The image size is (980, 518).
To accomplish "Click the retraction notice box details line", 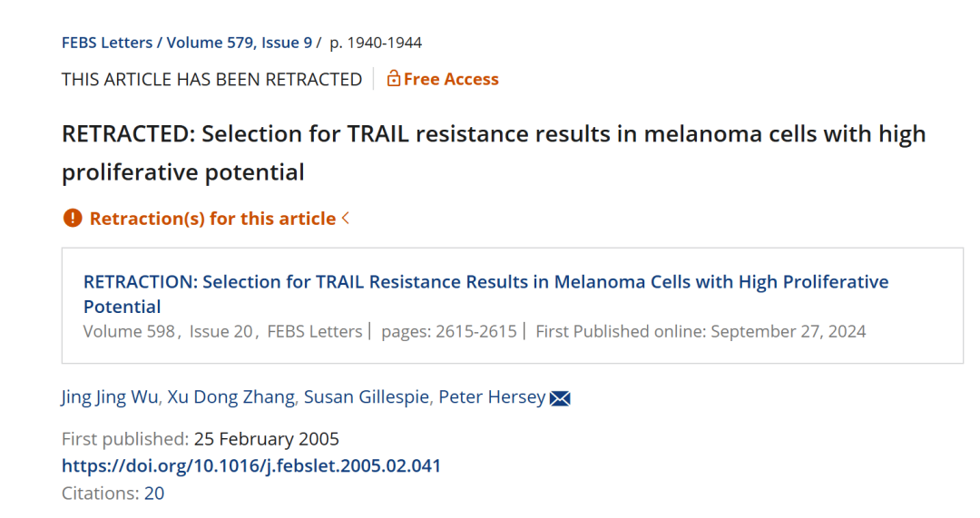I will (475, 331).
